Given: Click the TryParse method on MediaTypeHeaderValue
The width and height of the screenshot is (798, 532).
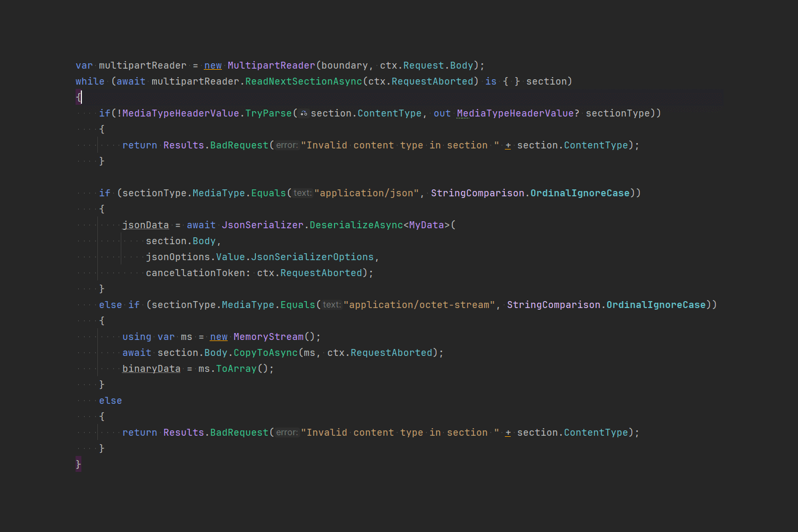Looking at the screenshot, I should [x=269, y=113].
